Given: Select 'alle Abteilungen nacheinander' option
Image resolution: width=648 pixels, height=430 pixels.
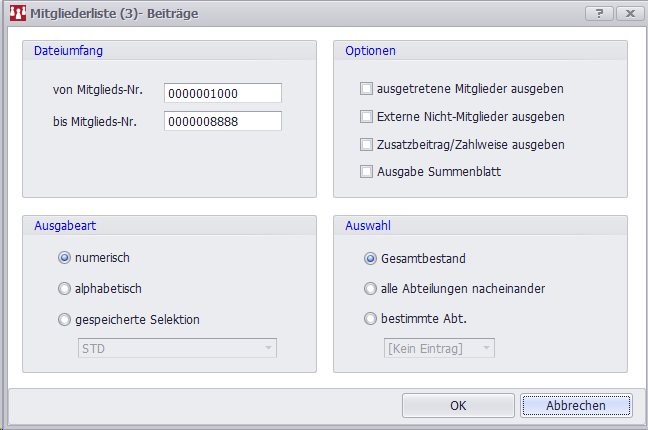Looking at the screenshot, I should 371,289.
